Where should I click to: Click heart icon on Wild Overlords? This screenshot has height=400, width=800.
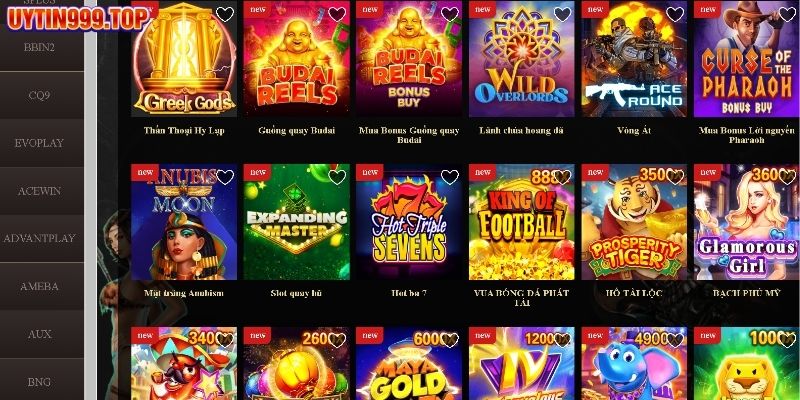562,14
